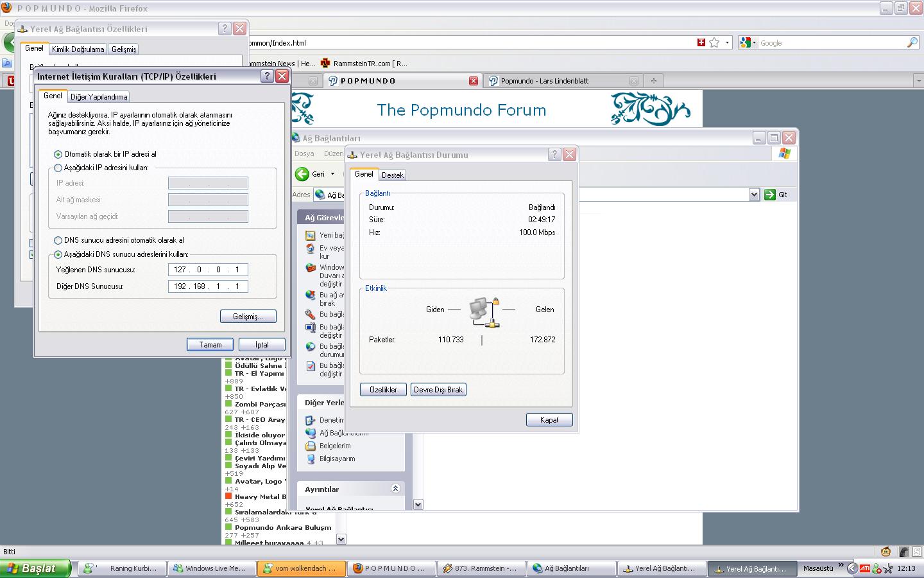Click help icon in Yerel Ağ Bağlantısı Özellikleri
Screen dimensions: 924x578
coord(225,28)
